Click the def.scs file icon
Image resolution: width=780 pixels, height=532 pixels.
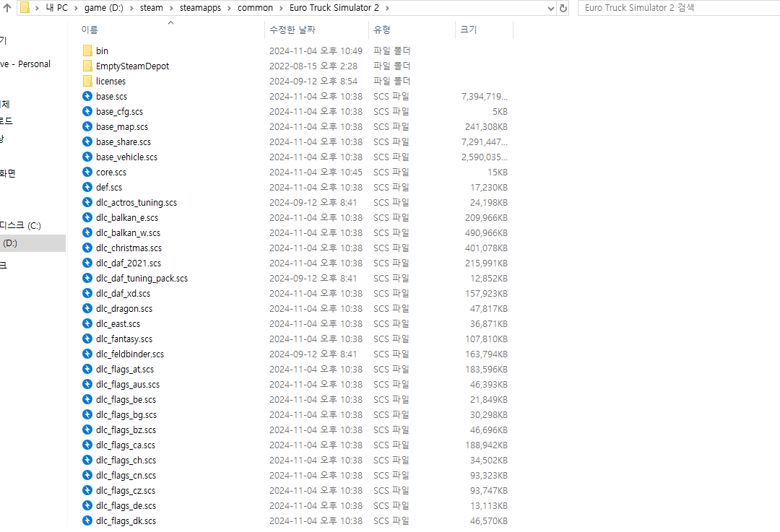[x=87, y=187]
